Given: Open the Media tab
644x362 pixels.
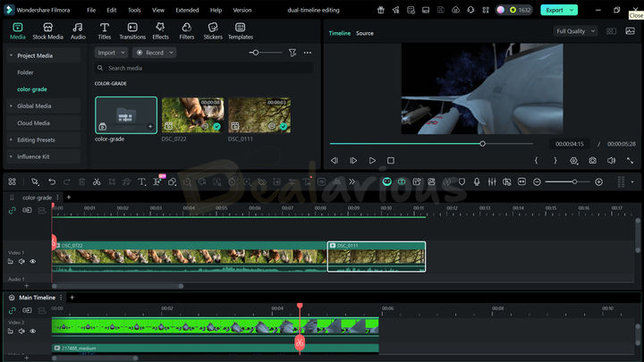Looking at the screenshot, I should point(17,31).
